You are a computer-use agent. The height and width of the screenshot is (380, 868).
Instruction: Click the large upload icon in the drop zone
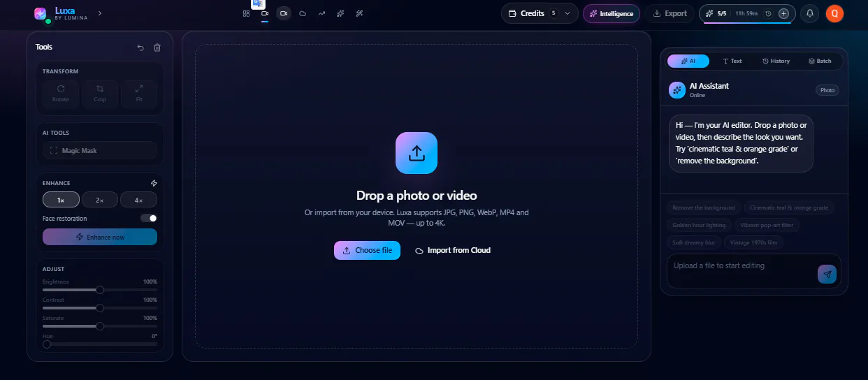417,153
